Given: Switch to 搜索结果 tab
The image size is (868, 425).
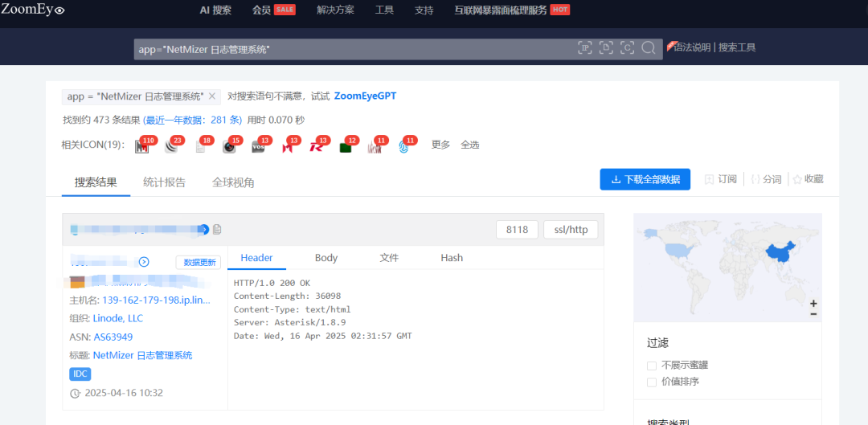Looking at the screenshot, I should (x=96, y=182).
